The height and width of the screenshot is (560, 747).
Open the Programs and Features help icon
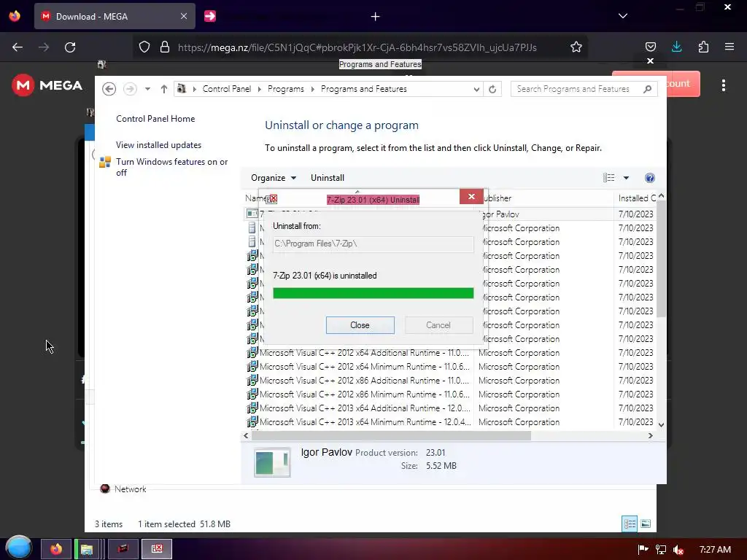pos(649,178)
